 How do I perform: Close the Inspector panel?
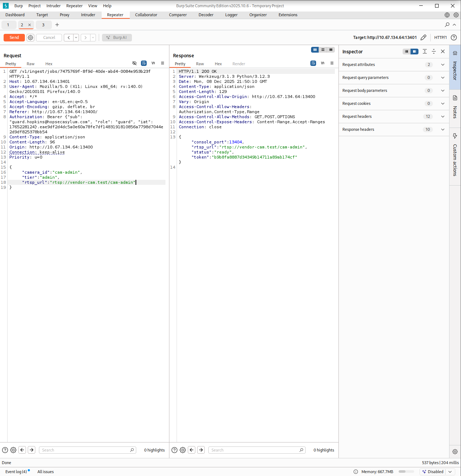(x=443, y=52)
